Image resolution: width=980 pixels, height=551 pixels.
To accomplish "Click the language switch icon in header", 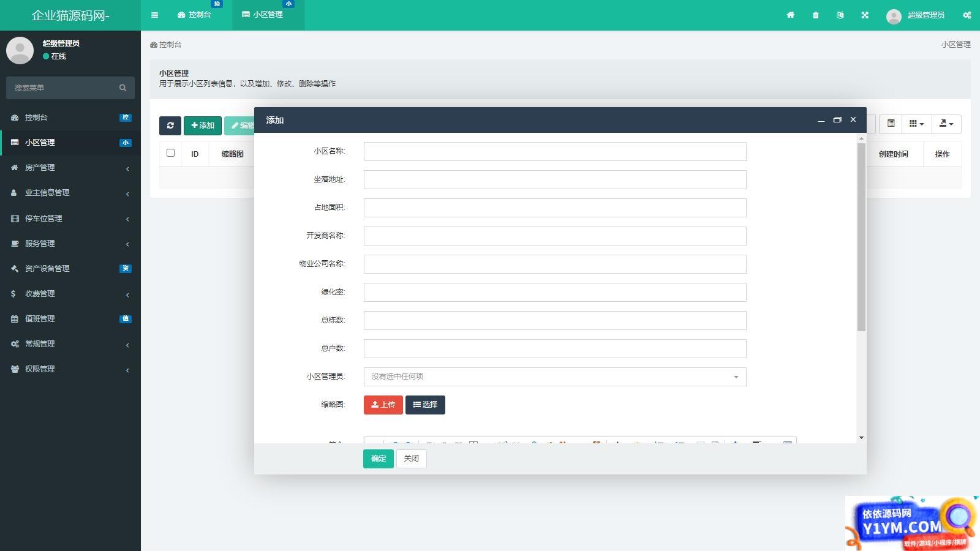I will tap(840, 15).
